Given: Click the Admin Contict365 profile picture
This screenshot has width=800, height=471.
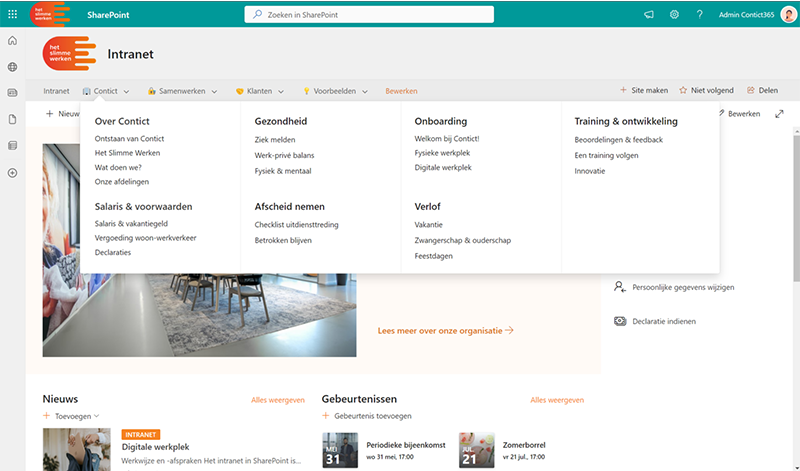Looking at the screenshot, I should tap(787, 14).
